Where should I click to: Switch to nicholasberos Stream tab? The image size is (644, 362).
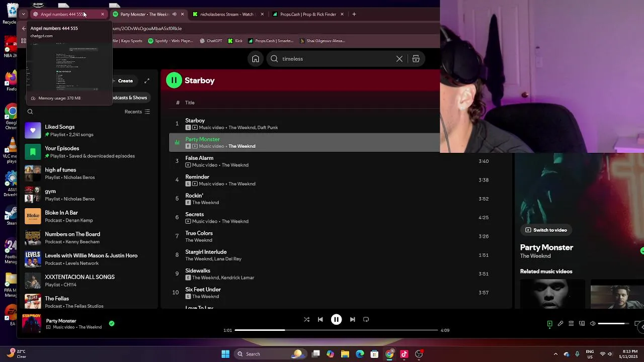[x=227, y=14]
